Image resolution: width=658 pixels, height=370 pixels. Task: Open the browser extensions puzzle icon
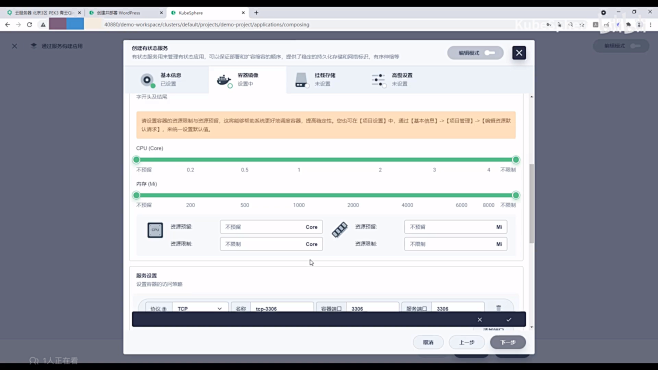(x=628, y=25)
